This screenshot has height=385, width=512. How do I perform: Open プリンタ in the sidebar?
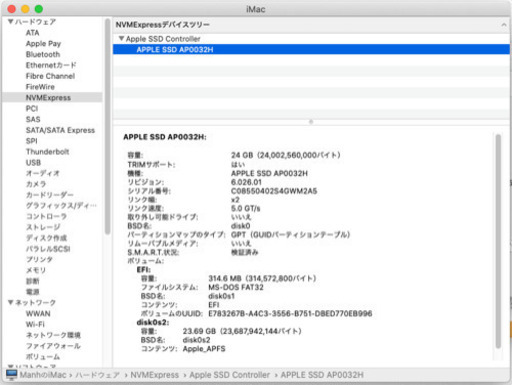(39, 259)
